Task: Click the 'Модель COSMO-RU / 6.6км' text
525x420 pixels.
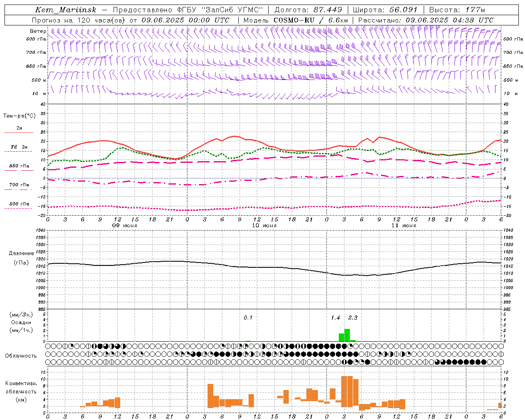Action: (x=296, y=20)
